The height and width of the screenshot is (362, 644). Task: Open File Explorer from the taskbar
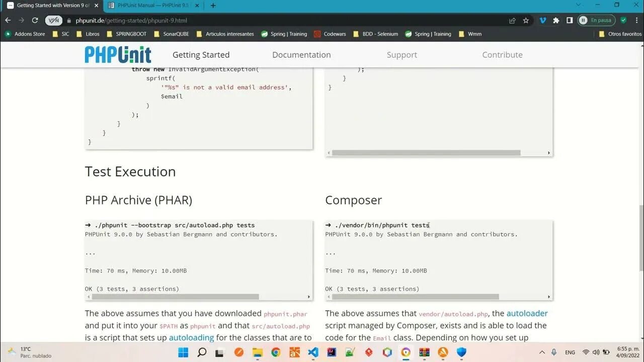[x=257, y=352]
